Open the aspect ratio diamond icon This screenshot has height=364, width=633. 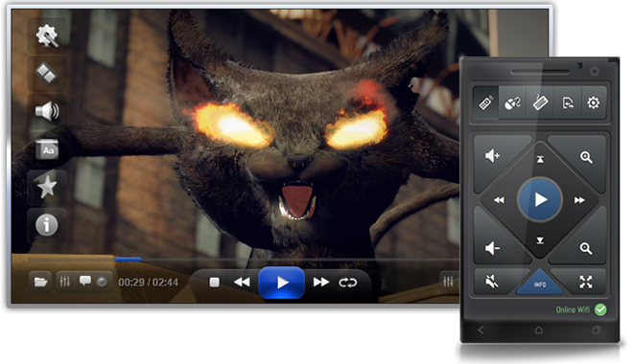tap(47, 74)
